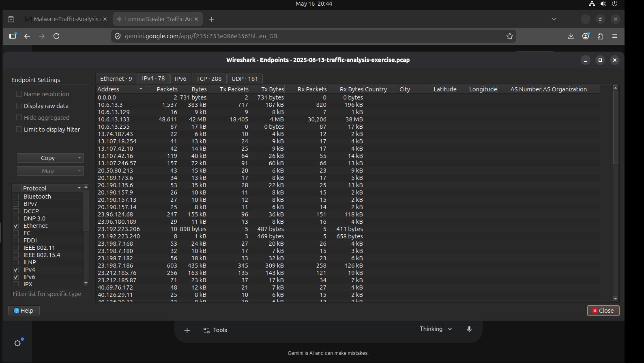This screenshot has width=644, height=363.
Task: Uncheck the IPv4 protocol checkbox
Action: click(16, 270)
